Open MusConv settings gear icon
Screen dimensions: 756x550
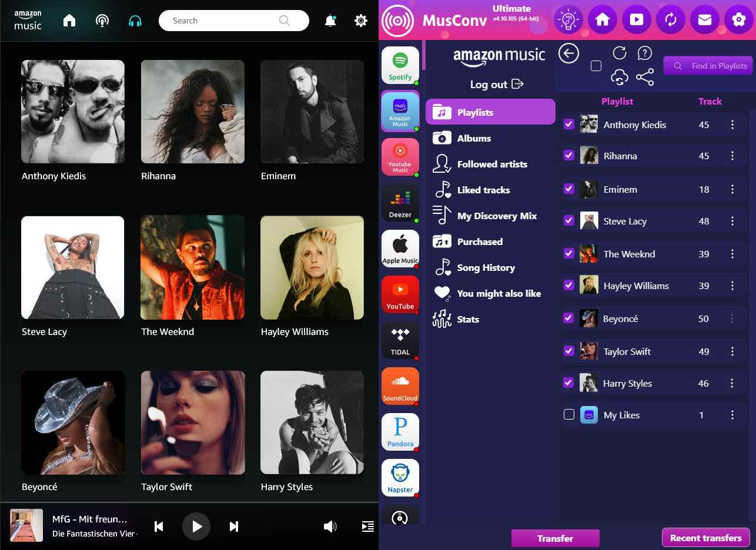[738, 20]
